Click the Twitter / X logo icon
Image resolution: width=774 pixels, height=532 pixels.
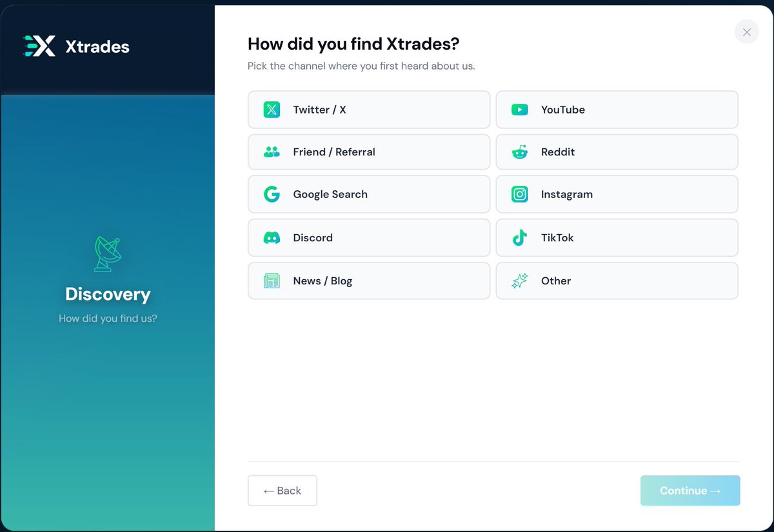[272, 110]
